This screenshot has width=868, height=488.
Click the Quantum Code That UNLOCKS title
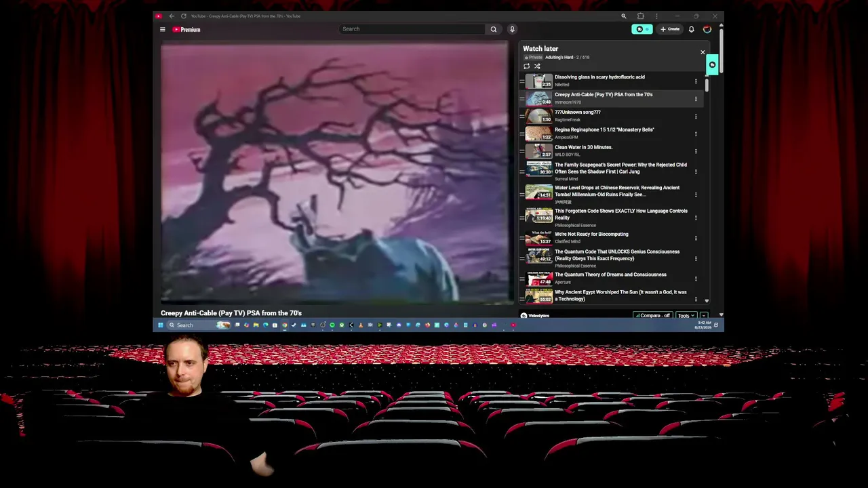click(x=617, y=255)
